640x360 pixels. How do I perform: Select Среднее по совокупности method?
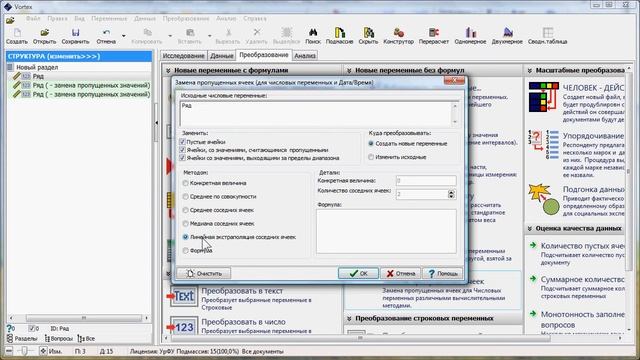[x=186, y=197]
